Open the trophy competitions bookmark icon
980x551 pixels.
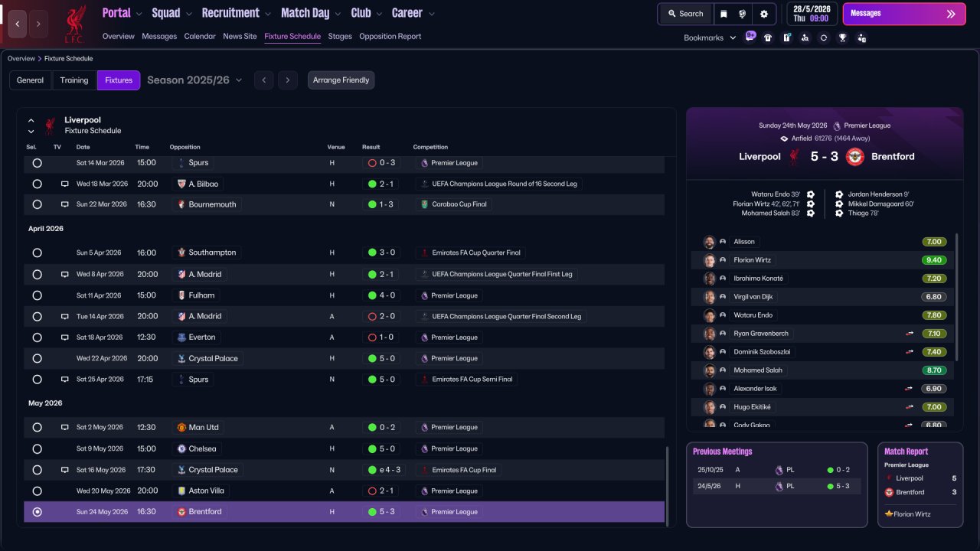coord(842,37)
